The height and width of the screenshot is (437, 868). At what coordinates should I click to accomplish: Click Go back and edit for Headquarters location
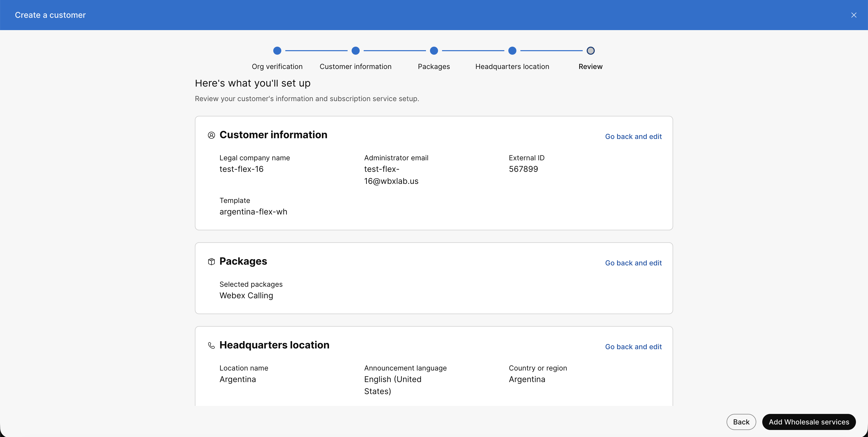click(633, 346)
